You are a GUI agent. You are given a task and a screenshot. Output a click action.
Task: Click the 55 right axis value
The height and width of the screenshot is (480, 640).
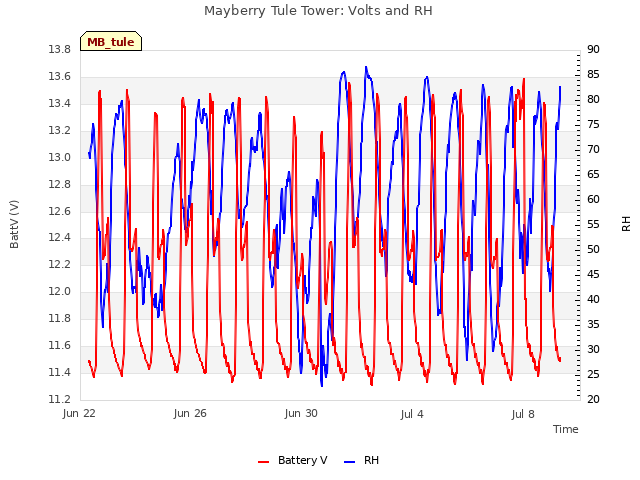click(593, 224)
